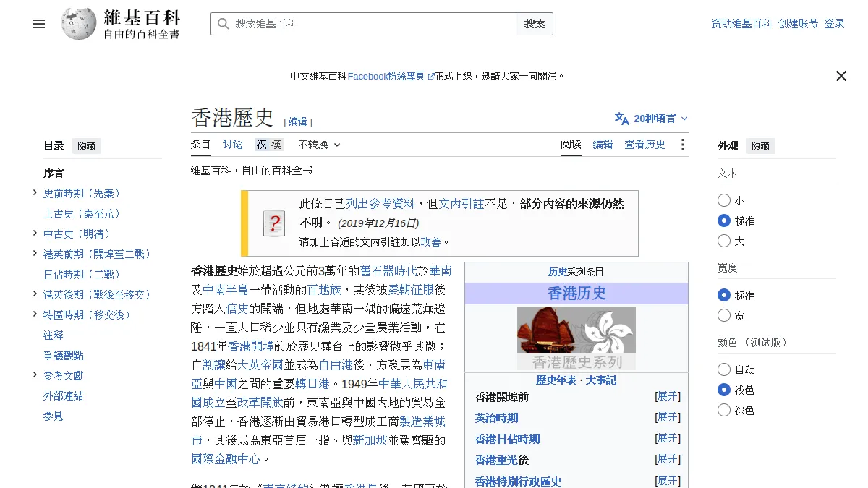Open the 大英帝國 article link
The height and width of the screenshot is (488, 868).
click(x=260, y=365)
